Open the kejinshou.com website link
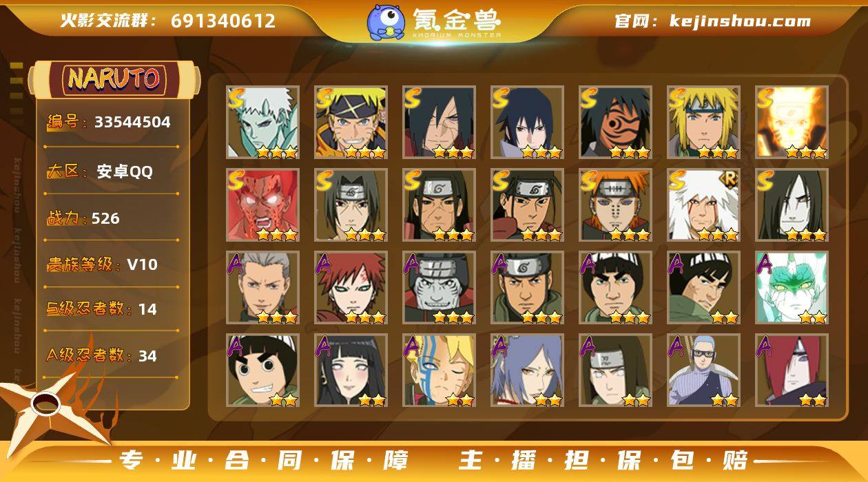 tap(740, 21)
